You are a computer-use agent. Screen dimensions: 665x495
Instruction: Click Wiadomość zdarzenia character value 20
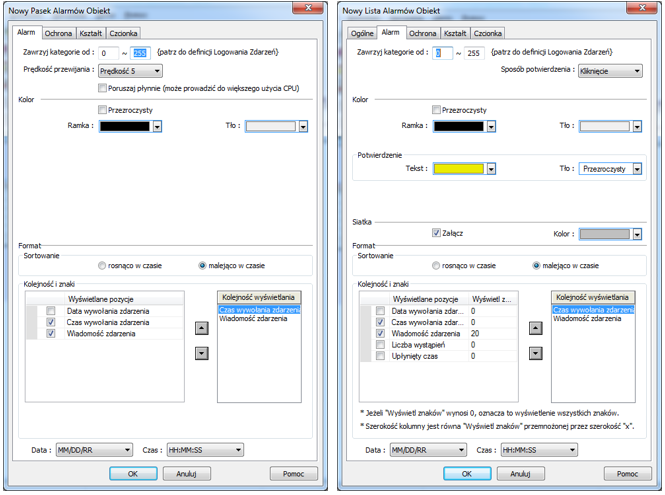(x=493, y=334)
